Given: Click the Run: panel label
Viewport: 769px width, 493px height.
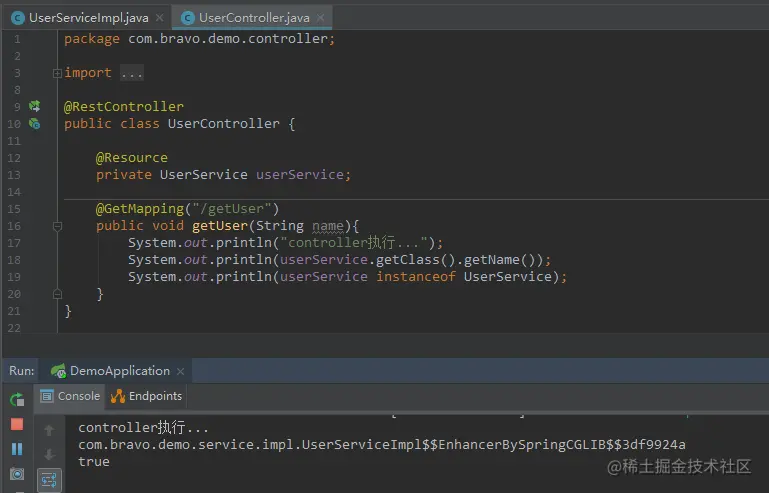Looking at the screenshot, I should coord(22,371).
